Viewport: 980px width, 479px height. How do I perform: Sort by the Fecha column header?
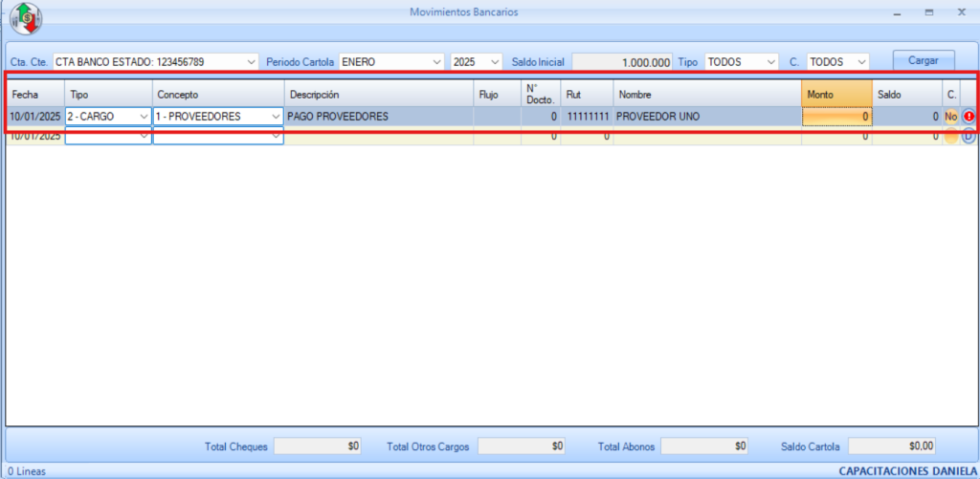click(35, 95)
